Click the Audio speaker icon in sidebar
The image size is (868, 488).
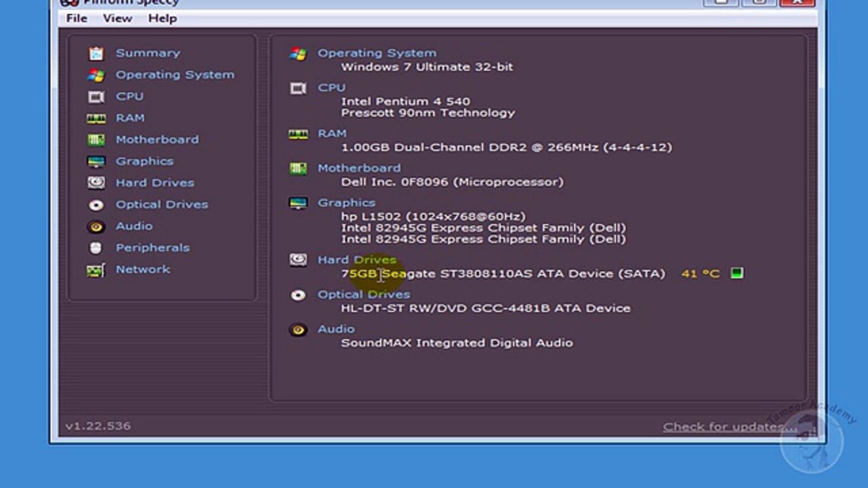pyautogui.click(x=96, y=226)
